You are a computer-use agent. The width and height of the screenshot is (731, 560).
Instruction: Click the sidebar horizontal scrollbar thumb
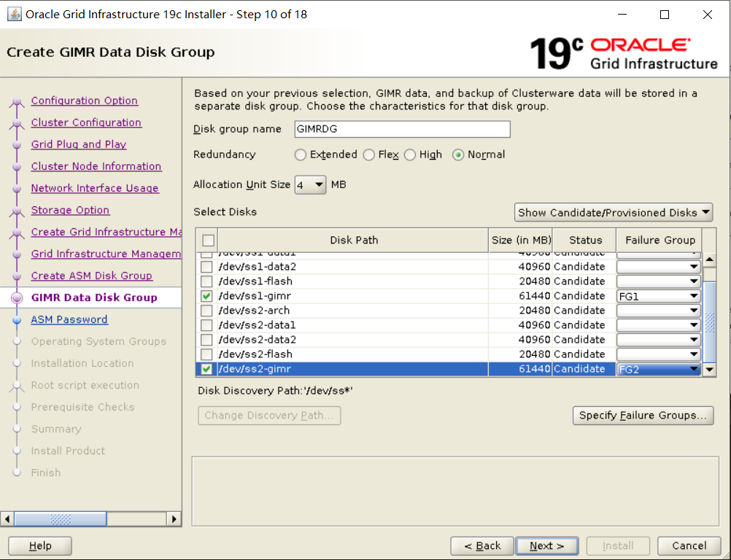[x=60, y=518]
